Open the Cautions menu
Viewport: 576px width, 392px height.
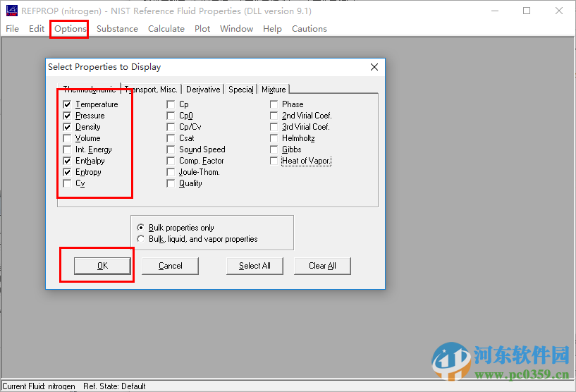310,29
